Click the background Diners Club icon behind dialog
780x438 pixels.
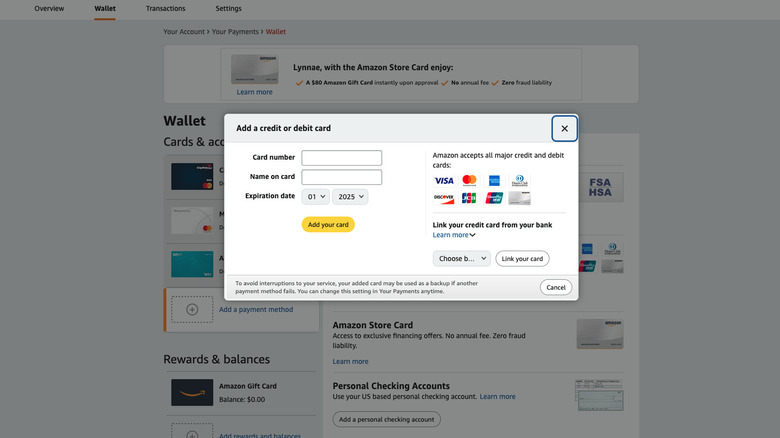coord(612,249)
